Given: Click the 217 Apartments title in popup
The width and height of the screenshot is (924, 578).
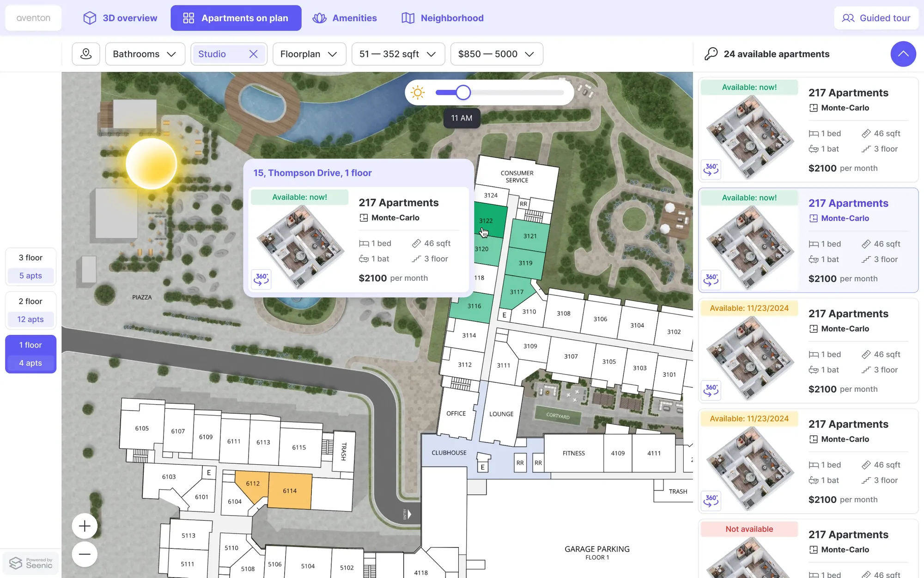Looking at the screenshot, I should [x=399, y=203].
